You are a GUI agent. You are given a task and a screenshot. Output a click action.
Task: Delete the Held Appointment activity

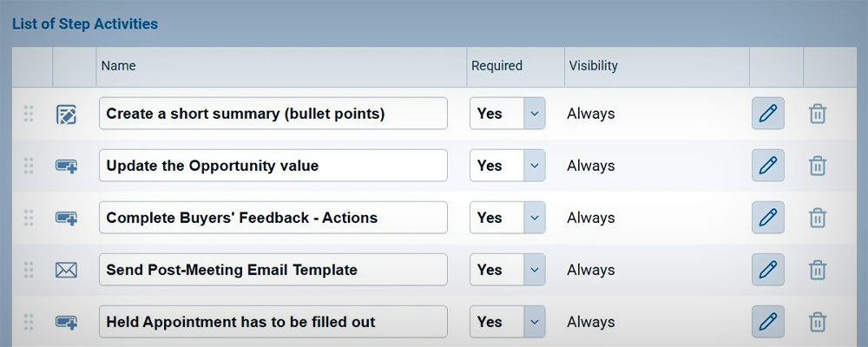(818, 322)
